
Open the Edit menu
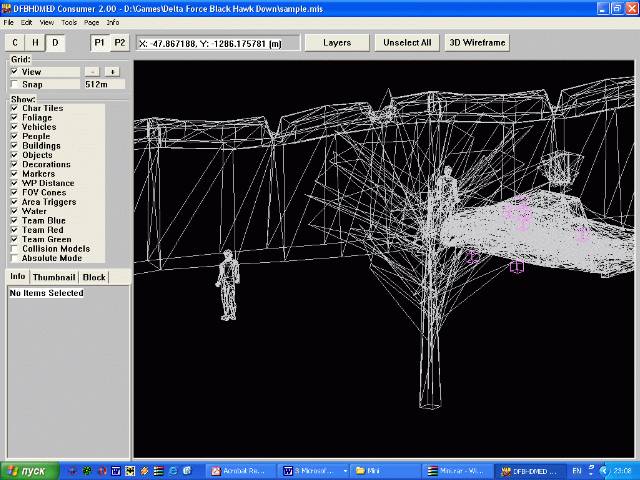[27, 22]
